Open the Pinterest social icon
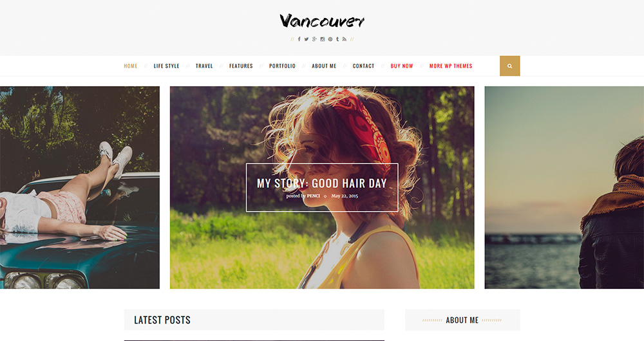This screenshot has width=644, height=341. click(x=330, y=39)
